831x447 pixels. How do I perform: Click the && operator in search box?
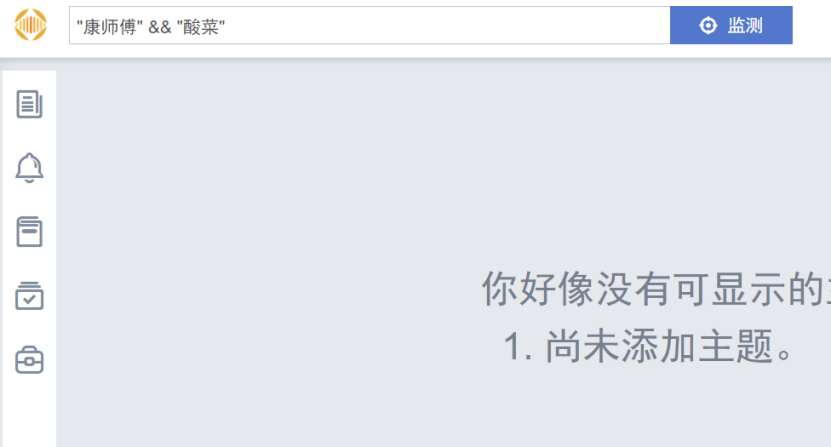(160, 27)
